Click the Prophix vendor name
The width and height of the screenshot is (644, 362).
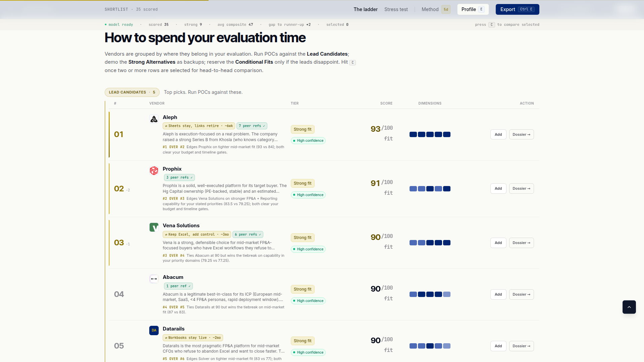point(172,169)
